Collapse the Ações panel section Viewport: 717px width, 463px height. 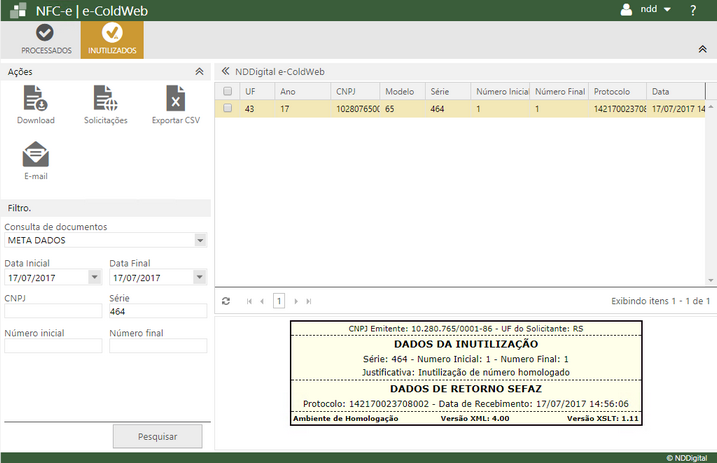199,72
